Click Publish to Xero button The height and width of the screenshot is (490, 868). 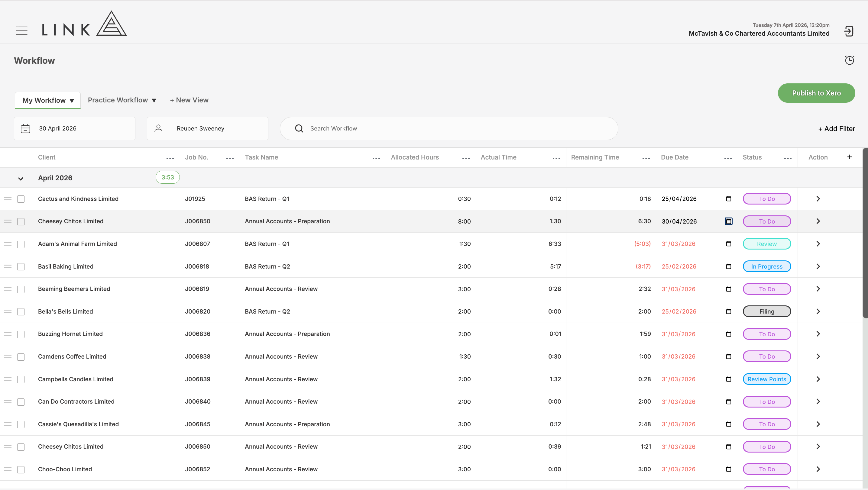pos(816,93)
